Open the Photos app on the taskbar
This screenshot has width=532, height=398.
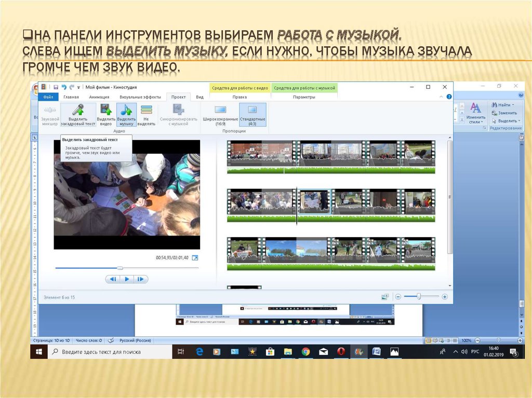click(394, 352)
